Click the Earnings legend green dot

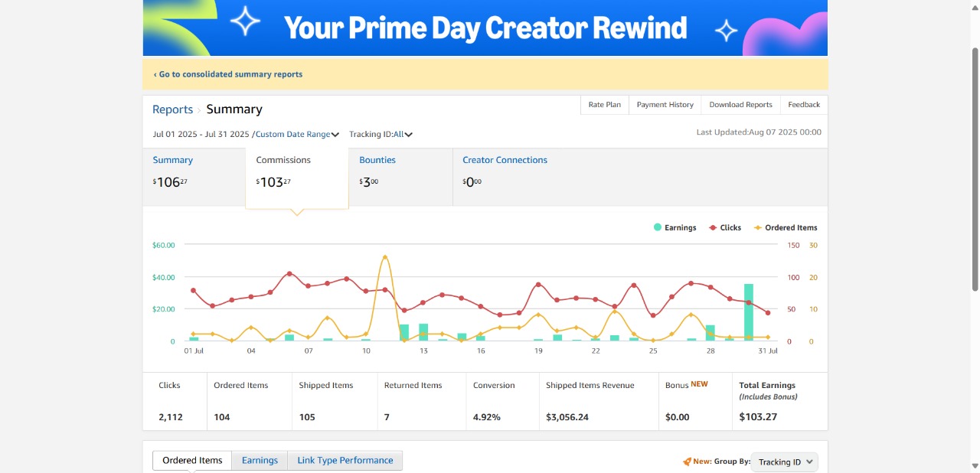point(658,227)
